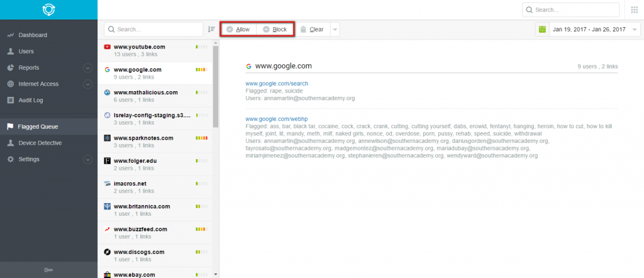The image size is (644, 278).
Task: Click the green calendar icon
Action: pos(542,29)
